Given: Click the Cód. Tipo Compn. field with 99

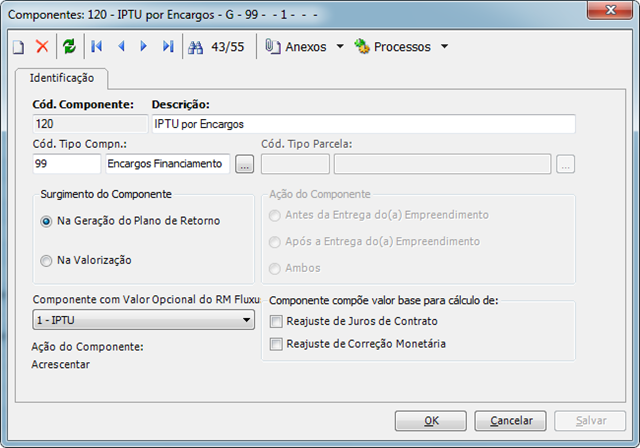Looking at the screenshot, I should pos(67,164).
